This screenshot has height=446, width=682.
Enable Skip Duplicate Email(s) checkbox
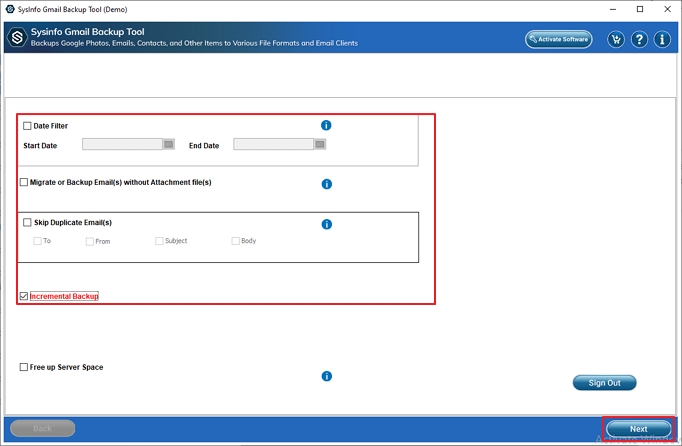(27, 222)
